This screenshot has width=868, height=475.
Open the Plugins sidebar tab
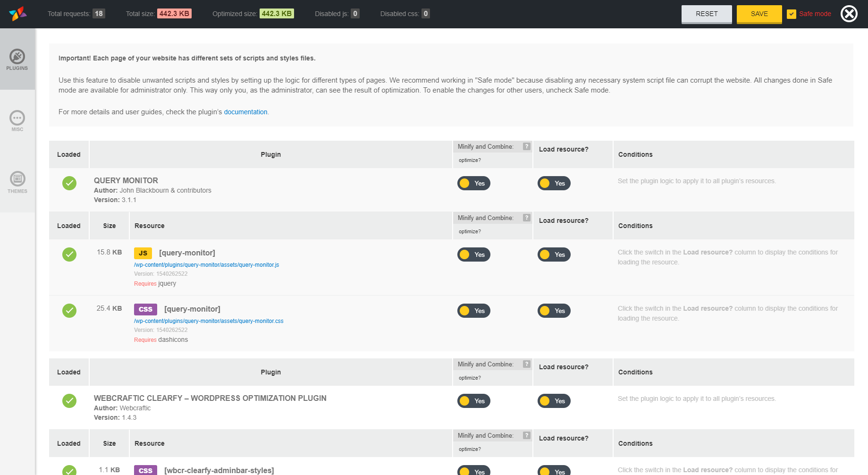(x=17, y=59)
